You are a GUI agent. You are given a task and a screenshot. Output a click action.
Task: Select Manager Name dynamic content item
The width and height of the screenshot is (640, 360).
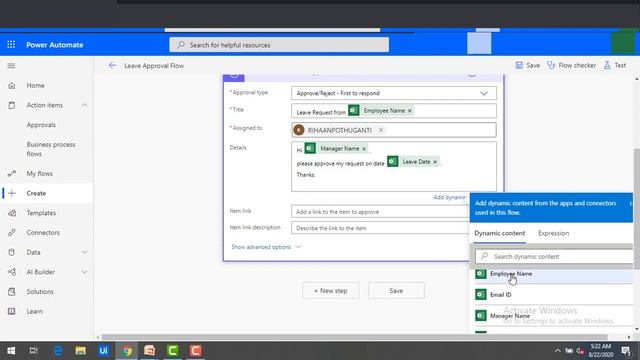554,316
